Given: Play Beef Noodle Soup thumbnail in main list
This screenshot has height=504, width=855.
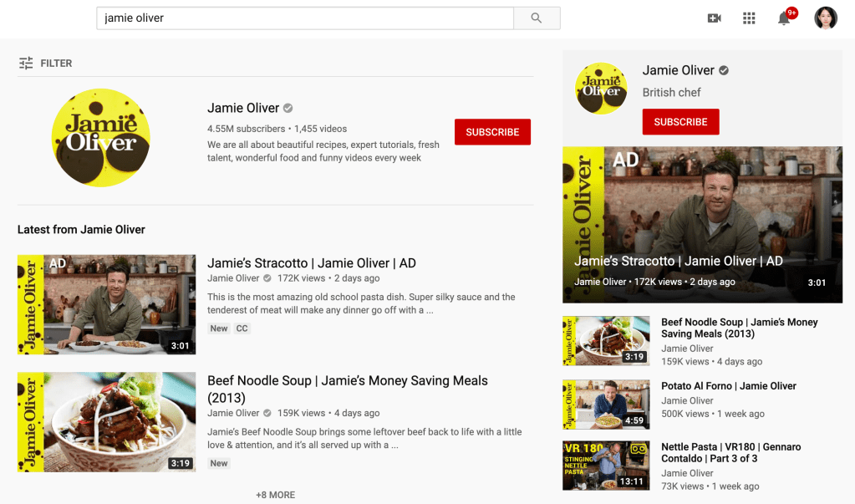Looking at the screenshot, I should [x=107, y=422].
